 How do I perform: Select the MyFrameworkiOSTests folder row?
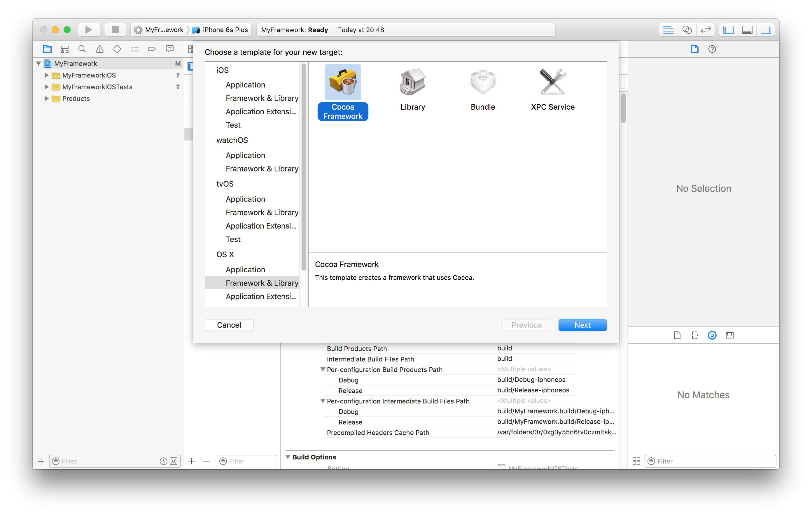[108, 87]
